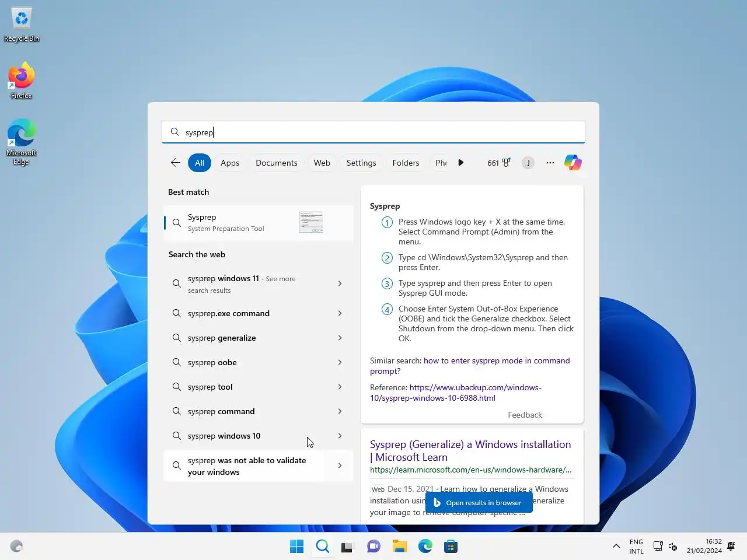Select the sysprep tool suggestion
Screen dimensions: 747x560
pos(245,387)
